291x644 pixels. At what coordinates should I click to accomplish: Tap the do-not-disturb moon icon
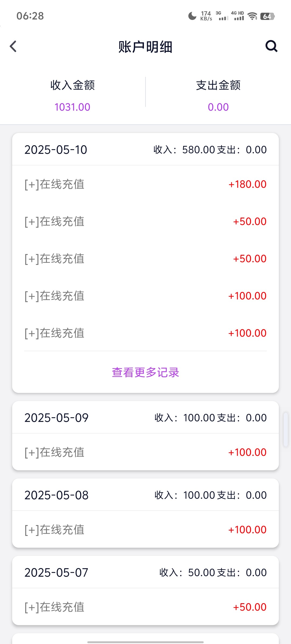[192, 16]
